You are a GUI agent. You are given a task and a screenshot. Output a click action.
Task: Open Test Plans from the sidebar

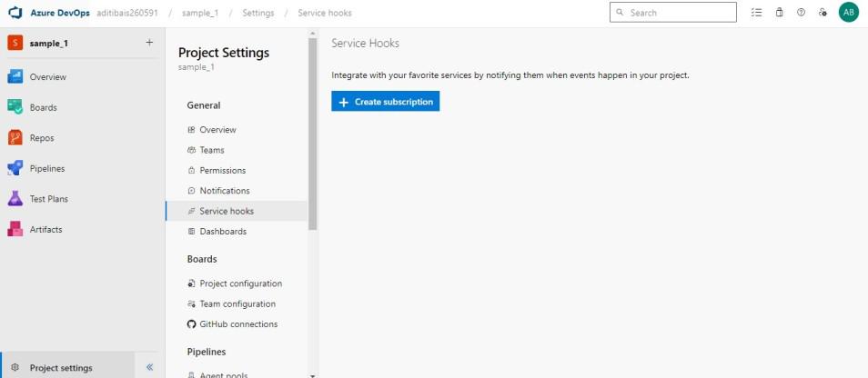48,199
